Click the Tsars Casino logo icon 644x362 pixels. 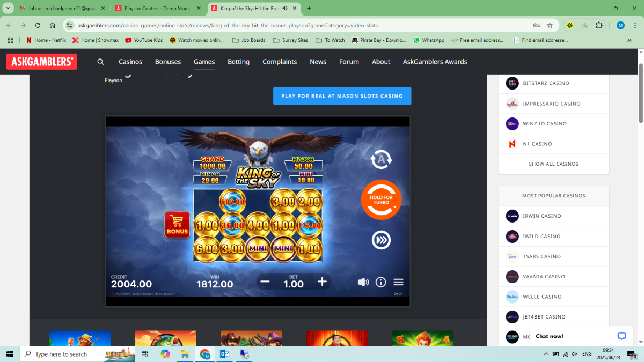[513, 256]
